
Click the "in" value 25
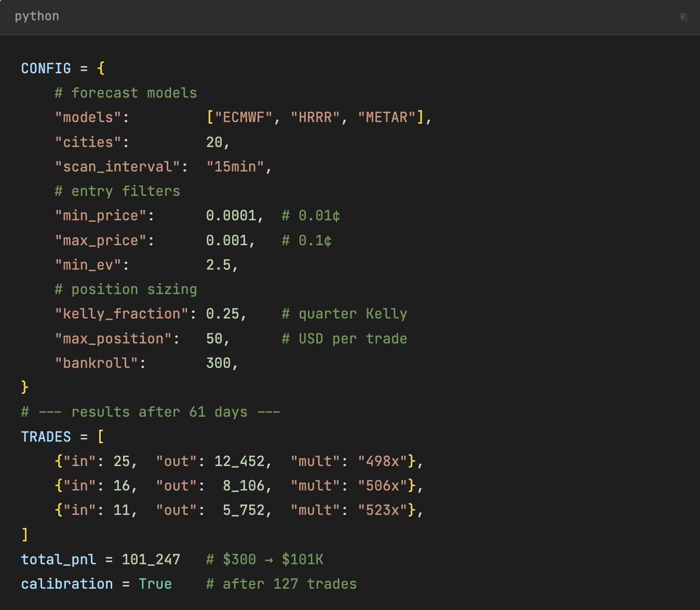[x=121, y=461]
